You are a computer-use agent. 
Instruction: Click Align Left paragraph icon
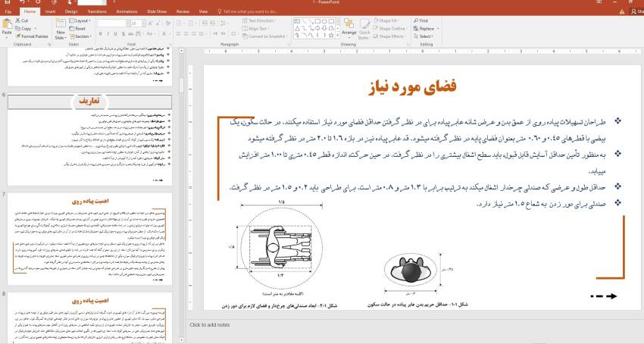(179, 33)
